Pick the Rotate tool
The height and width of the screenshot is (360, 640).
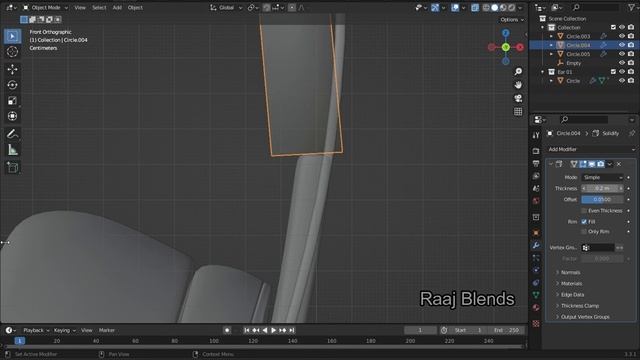[12, 85]
